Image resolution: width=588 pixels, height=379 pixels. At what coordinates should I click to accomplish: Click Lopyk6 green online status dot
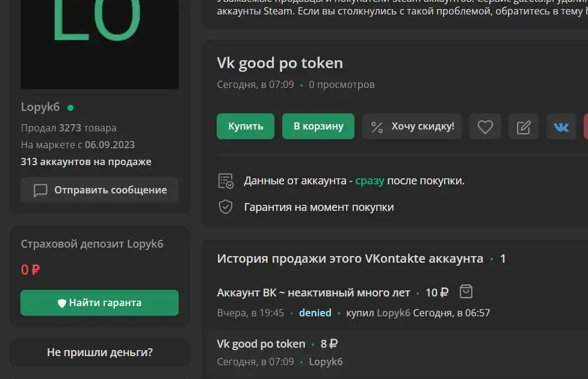[70, 108]
